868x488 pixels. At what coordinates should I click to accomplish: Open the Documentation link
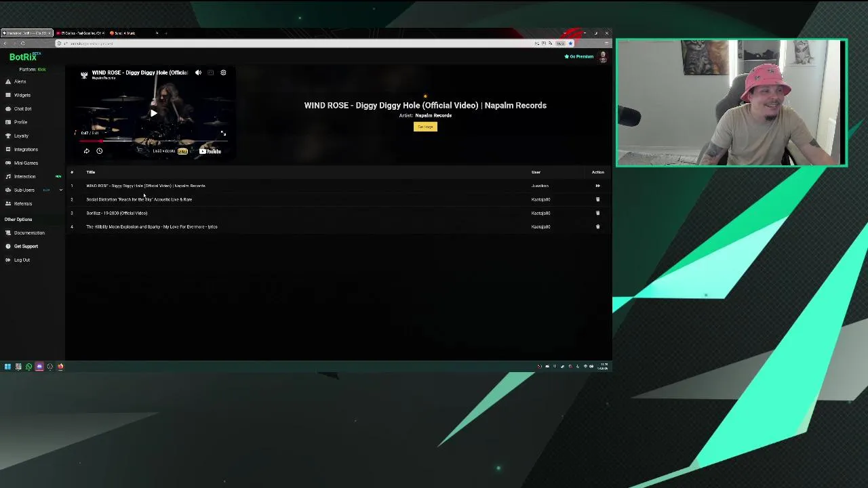point(29,232)
